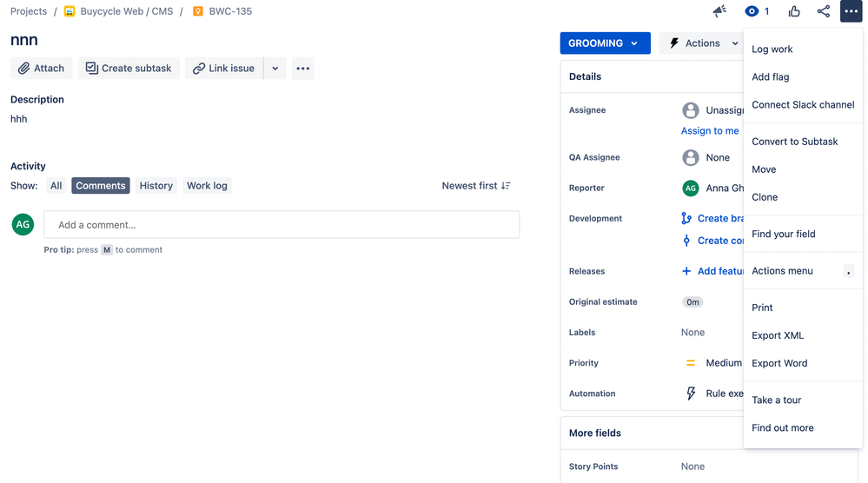The height and width of the screenshot is (483, 868).
Task: Click the BWC-135 issue key link
Action: (x=230, y=11)
